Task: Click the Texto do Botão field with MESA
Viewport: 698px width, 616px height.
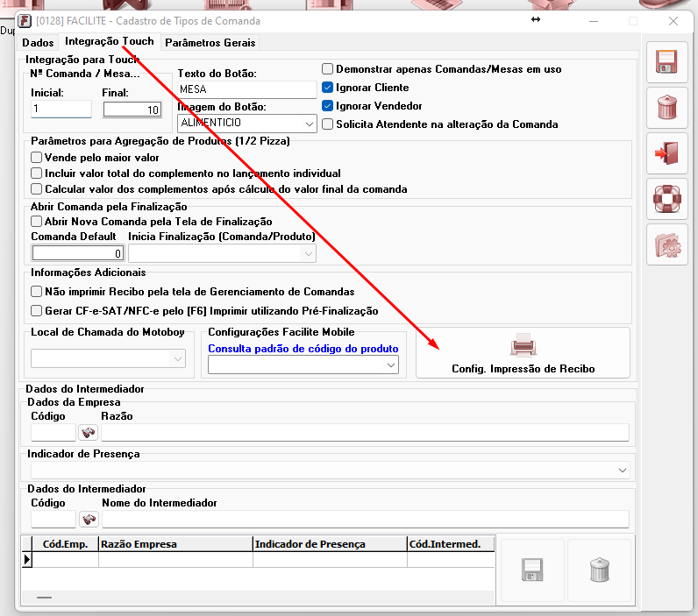Action: point(247,89)
